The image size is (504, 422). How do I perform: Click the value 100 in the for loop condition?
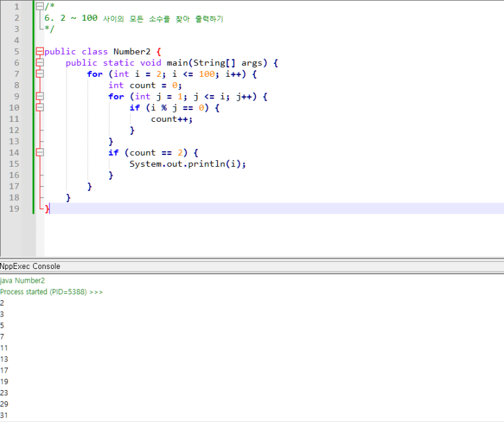click(206, 74)
